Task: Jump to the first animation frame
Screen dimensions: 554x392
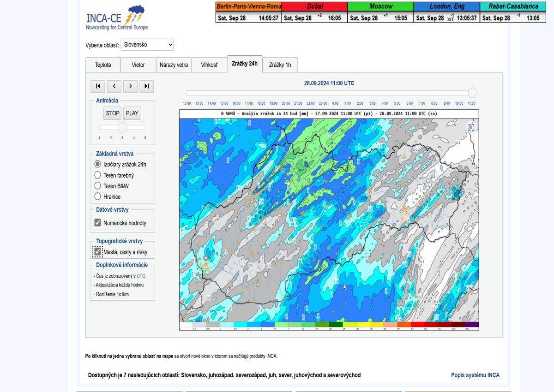Action: (98, 86)
